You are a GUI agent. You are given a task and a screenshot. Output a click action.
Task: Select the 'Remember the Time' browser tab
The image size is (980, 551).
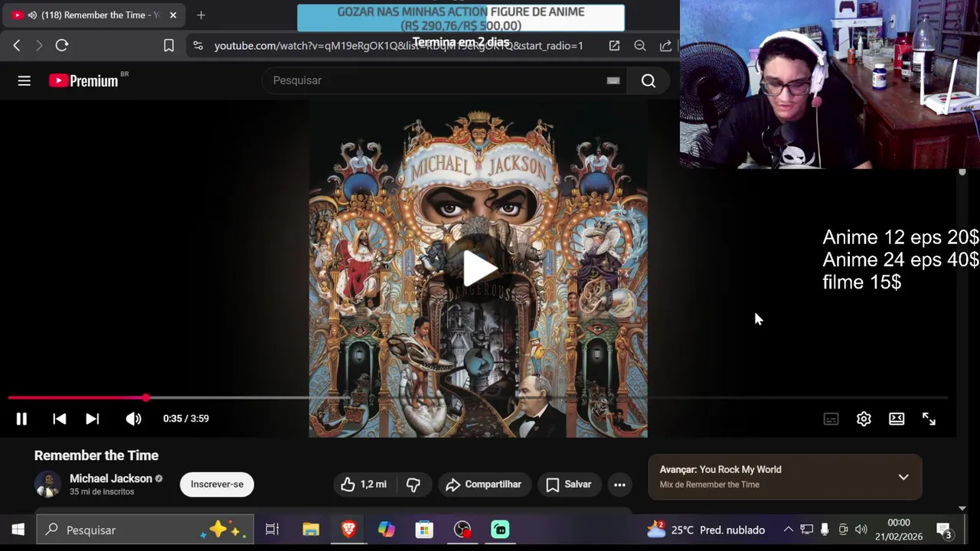[x=93, y=15]
